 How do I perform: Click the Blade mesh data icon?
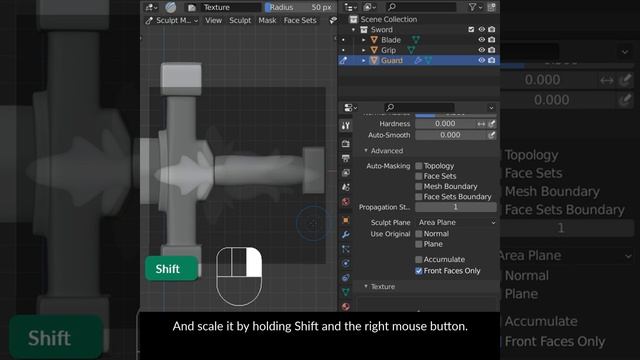point(416,40)
